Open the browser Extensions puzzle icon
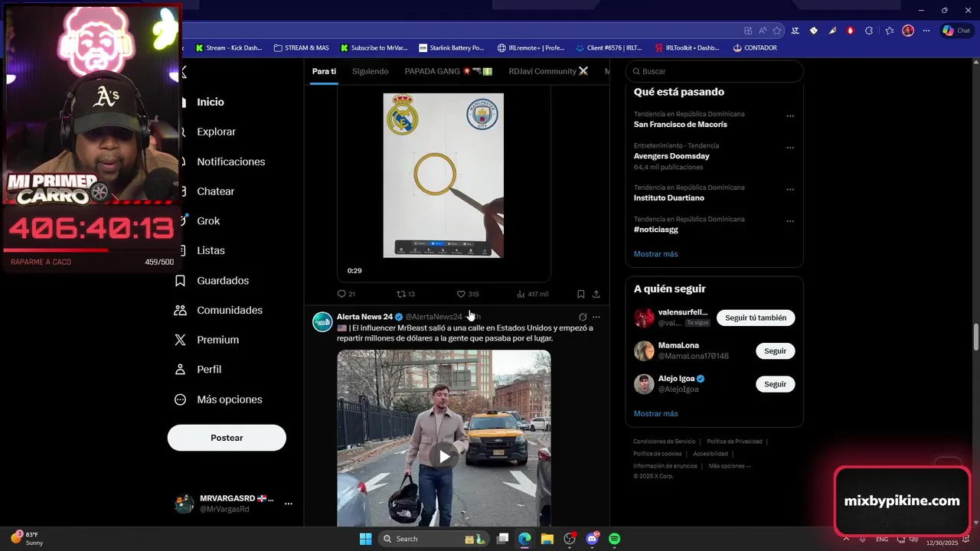 869,31
